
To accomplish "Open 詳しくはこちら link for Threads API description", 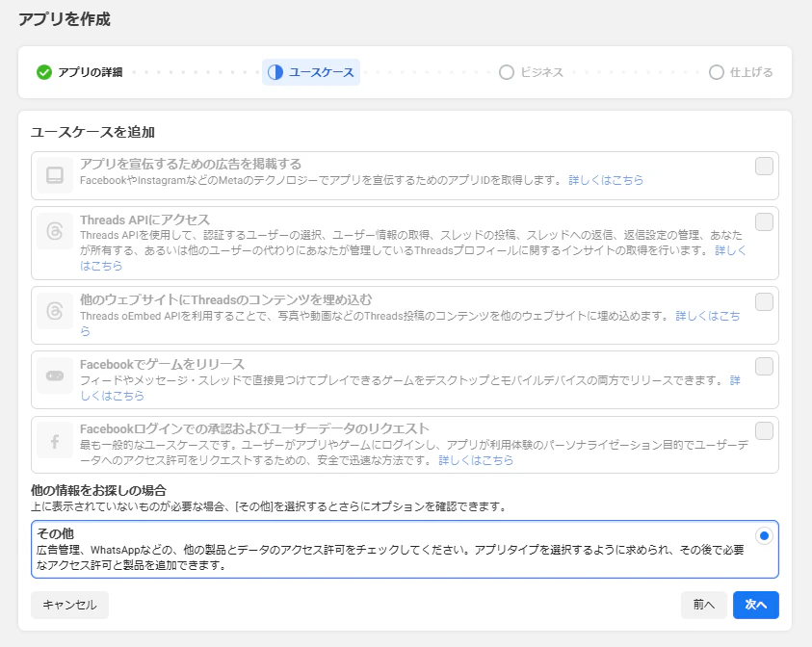I will 730,250.
